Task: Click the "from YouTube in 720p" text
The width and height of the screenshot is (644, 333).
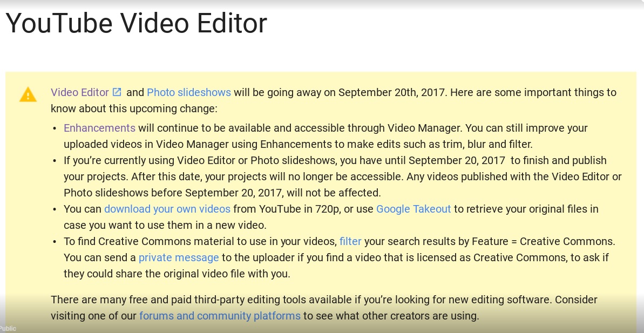Action: tap(287, 209)
